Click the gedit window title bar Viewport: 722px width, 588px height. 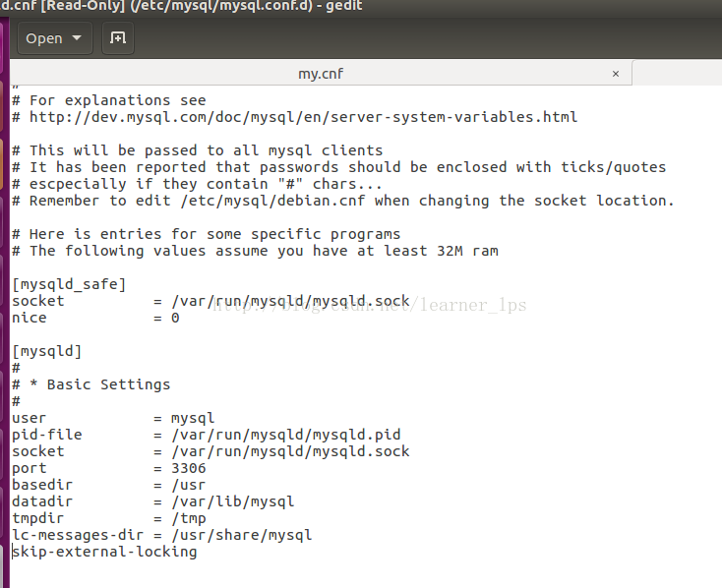click(295, 10)
